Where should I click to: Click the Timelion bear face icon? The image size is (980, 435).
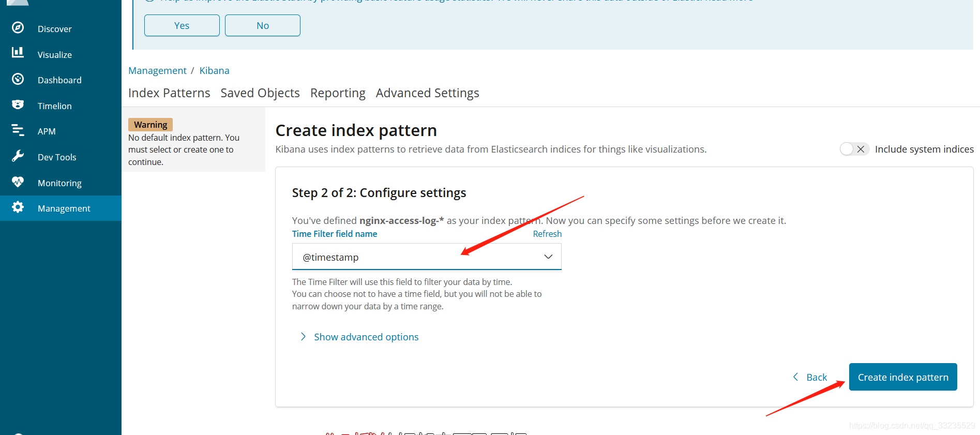tap(18, 104)
